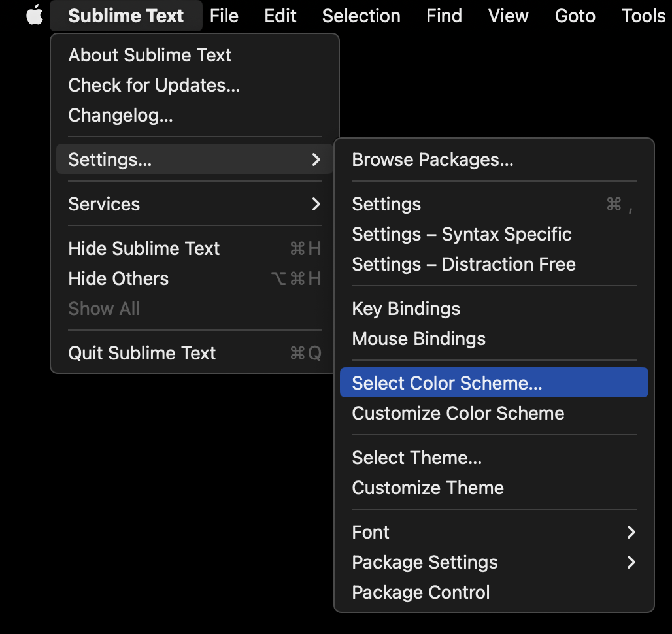
Task: Open Customize Theme settings
Action: coord(428,488)
